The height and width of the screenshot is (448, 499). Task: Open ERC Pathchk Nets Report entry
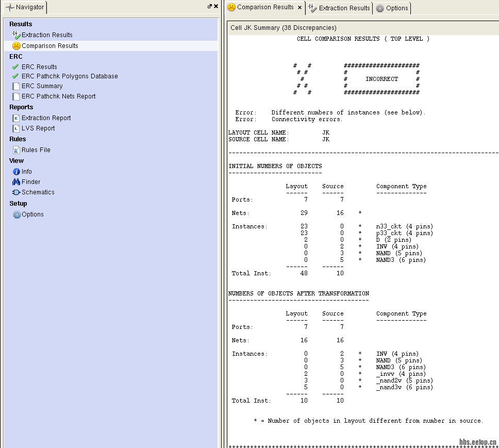(59, 96)
